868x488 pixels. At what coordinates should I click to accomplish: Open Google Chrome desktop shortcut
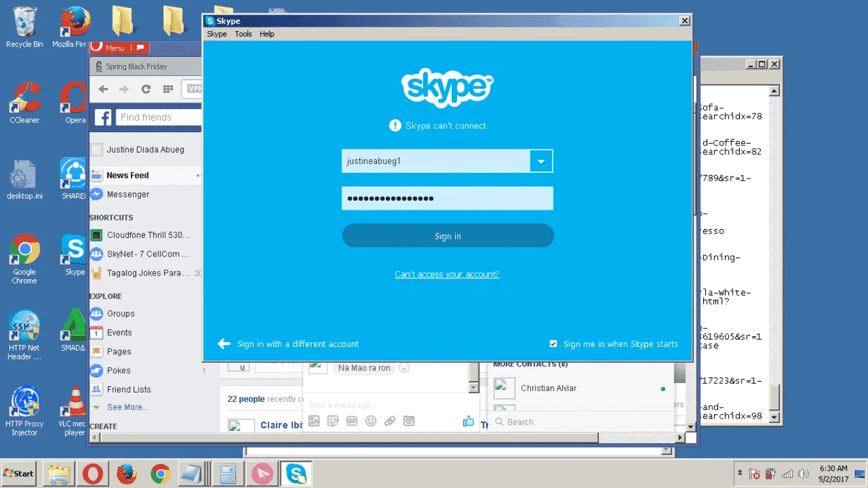[25, 260]
